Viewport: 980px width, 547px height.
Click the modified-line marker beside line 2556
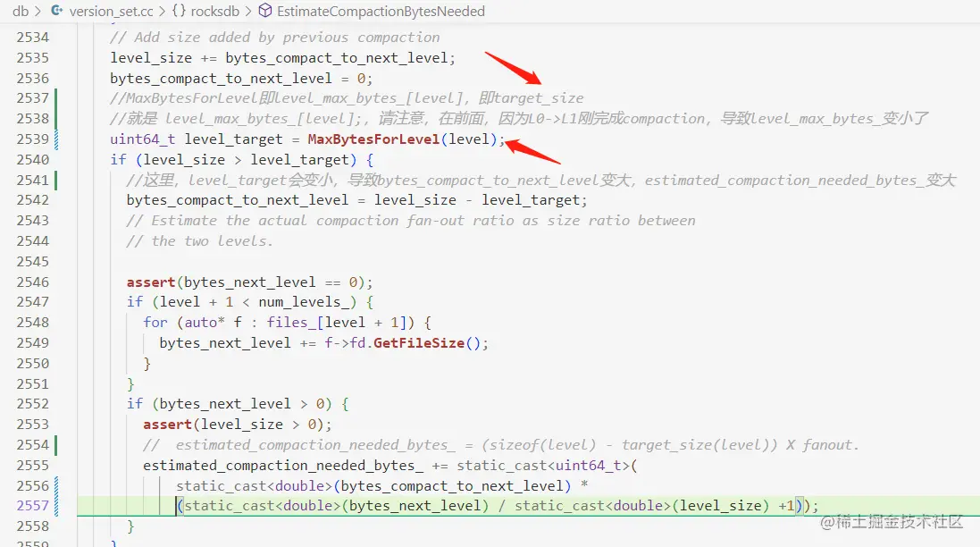tap(56, 486)
